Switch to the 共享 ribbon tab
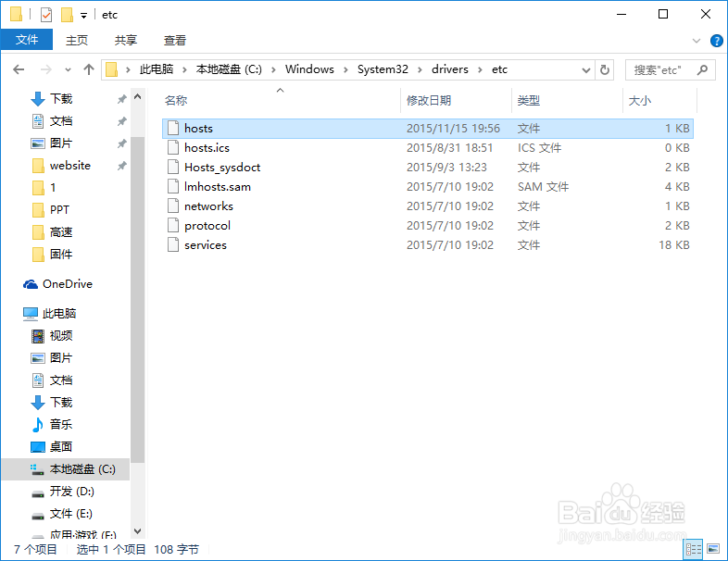 click(x=126, y=41)
